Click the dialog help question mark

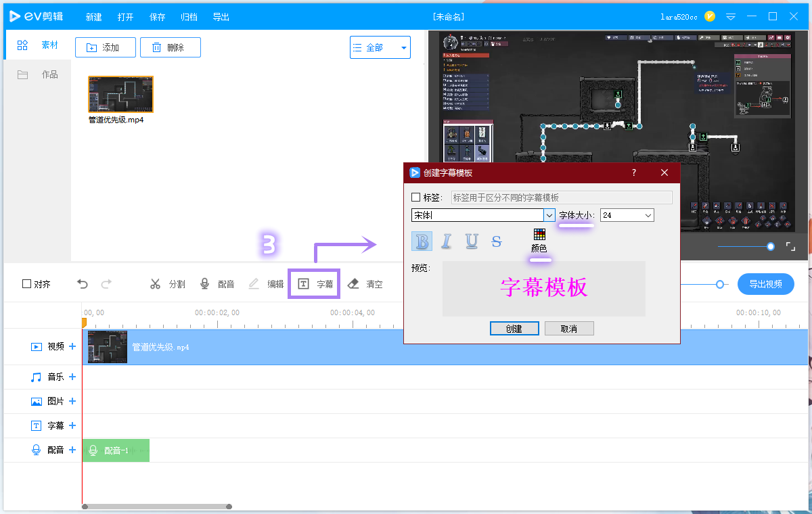(x=634, y=172)
